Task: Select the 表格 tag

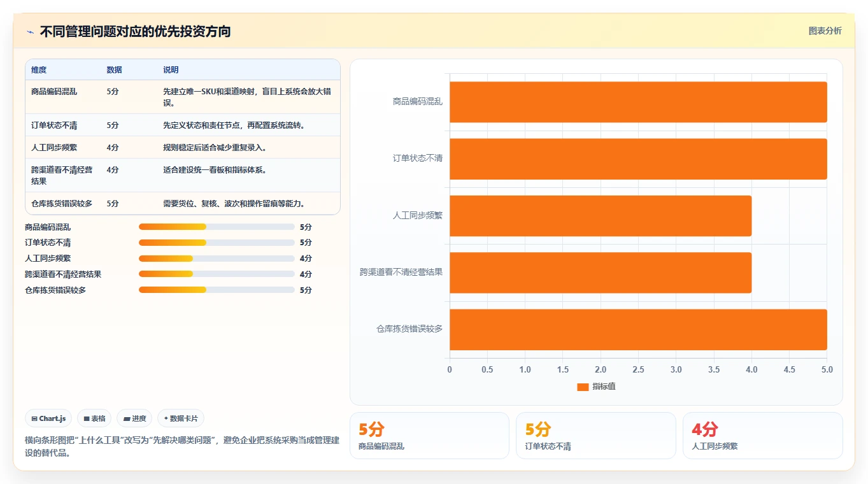Action: [94, 418]
